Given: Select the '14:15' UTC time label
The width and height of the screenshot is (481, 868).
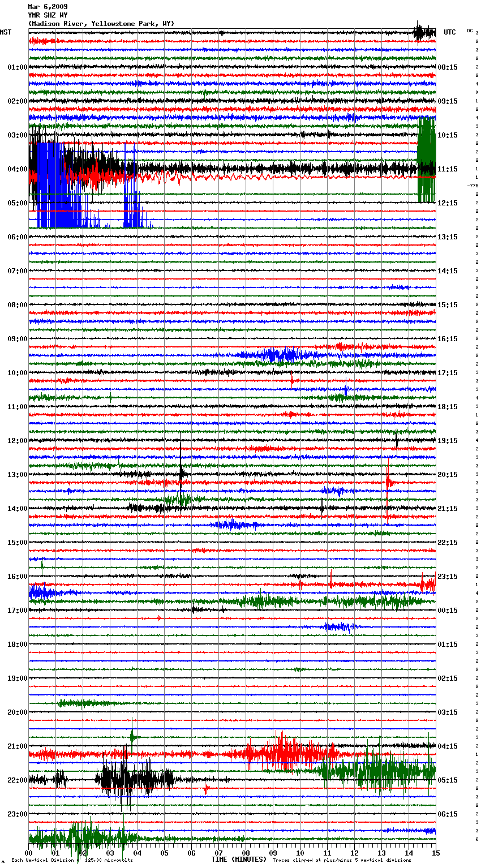Looking at the screenshot, I should point(448,271).
